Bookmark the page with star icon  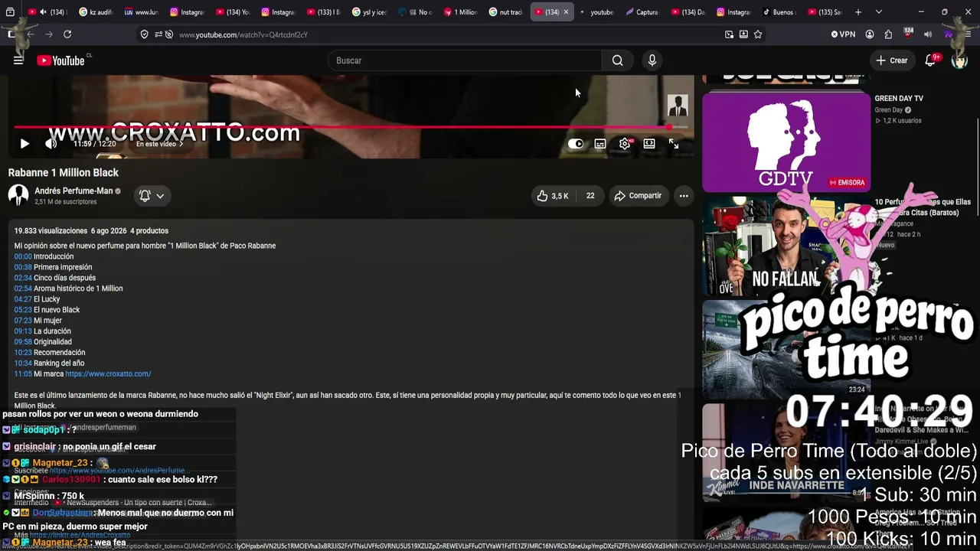click(x=758, y=34)
